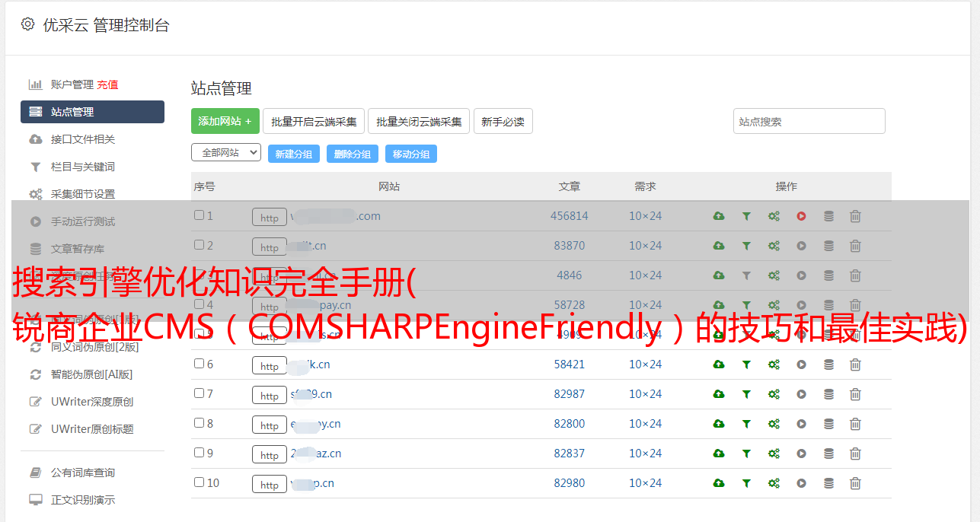This screenshot has width=980, height=522.
Task: Click the cloud upload icon in row 2
Action: [719, 246]
